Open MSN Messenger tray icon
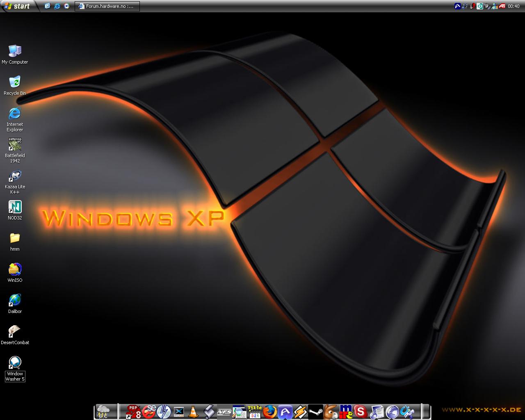The width and height of the screenshot is (525, 420). [494, 6]
